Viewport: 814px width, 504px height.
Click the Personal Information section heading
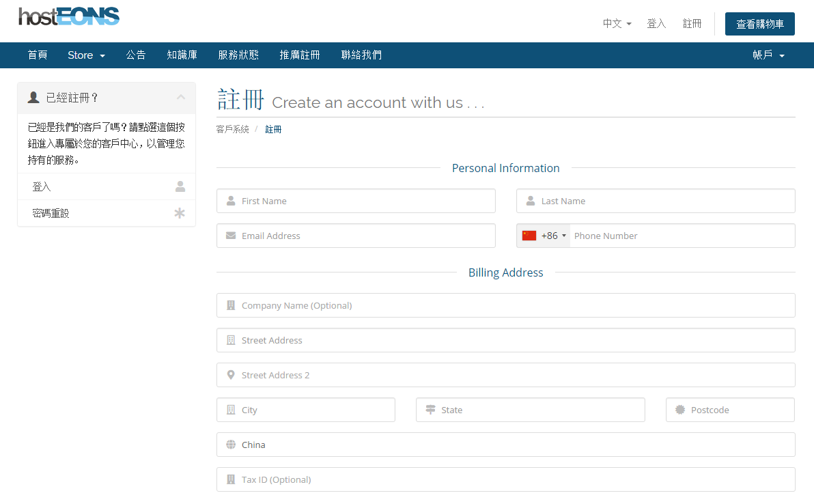coord(505,168)
